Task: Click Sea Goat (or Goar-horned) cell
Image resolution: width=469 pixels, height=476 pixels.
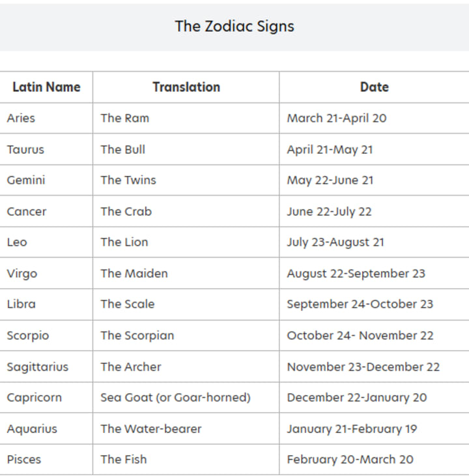Action: [186, 397]
